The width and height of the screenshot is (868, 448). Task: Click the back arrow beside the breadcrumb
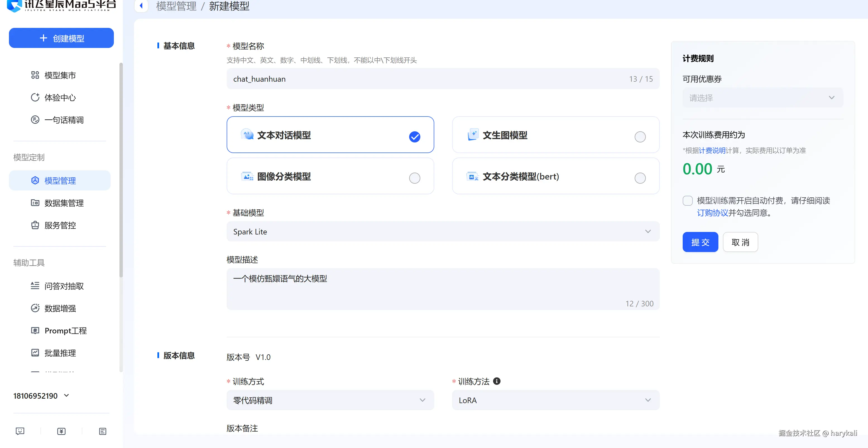click(x=141, y=5)
